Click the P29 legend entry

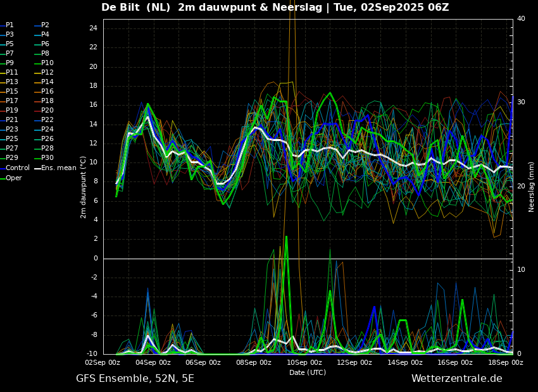[x=12, y=158]
